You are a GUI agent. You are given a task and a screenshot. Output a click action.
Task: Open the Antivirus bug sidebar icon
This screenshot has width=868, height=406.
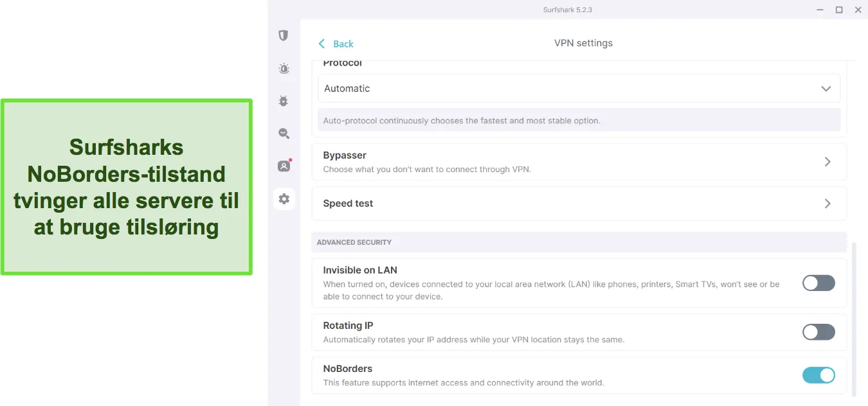(x=284, y=101)
